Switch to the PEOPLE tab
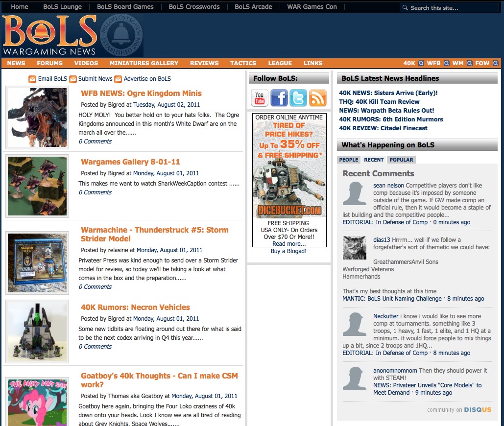Viewport: 504px width, 426px height. click(x=348, y=160)
